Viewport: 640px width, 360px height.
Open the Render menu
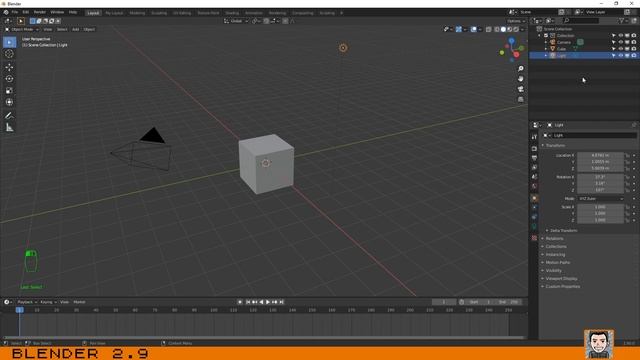pos(40,12)
